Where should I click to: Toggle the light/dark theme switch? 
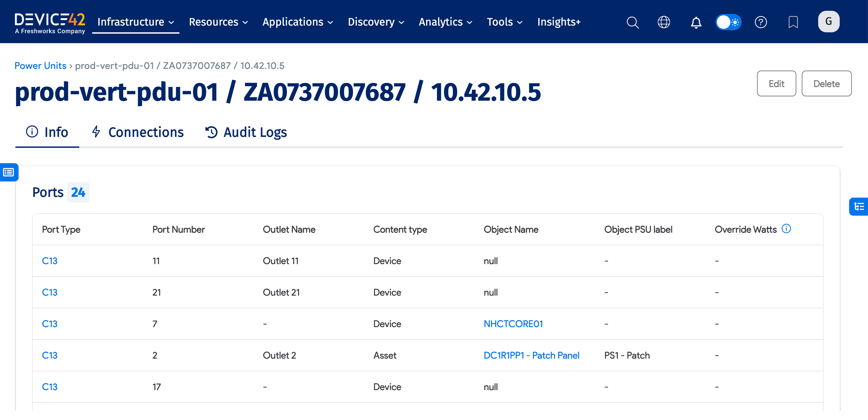coord(728,22)
